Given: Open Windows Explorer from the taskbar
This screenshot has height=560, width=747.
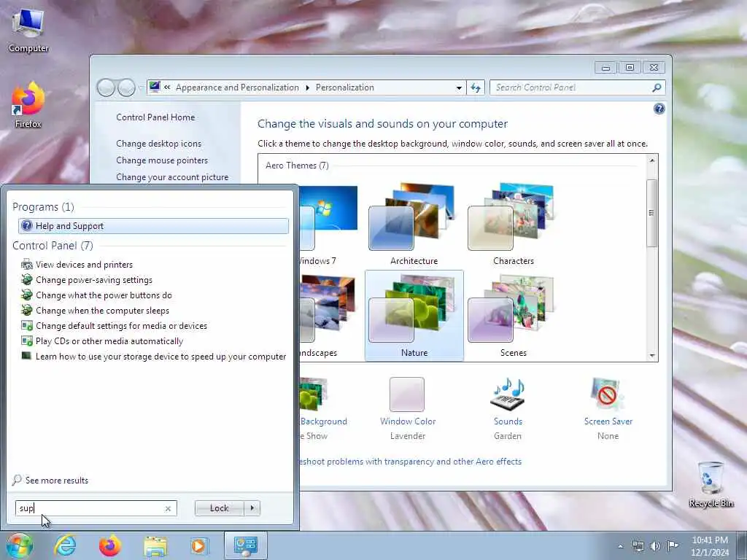Looking at the screenshot, I should [x=155, y=545].
